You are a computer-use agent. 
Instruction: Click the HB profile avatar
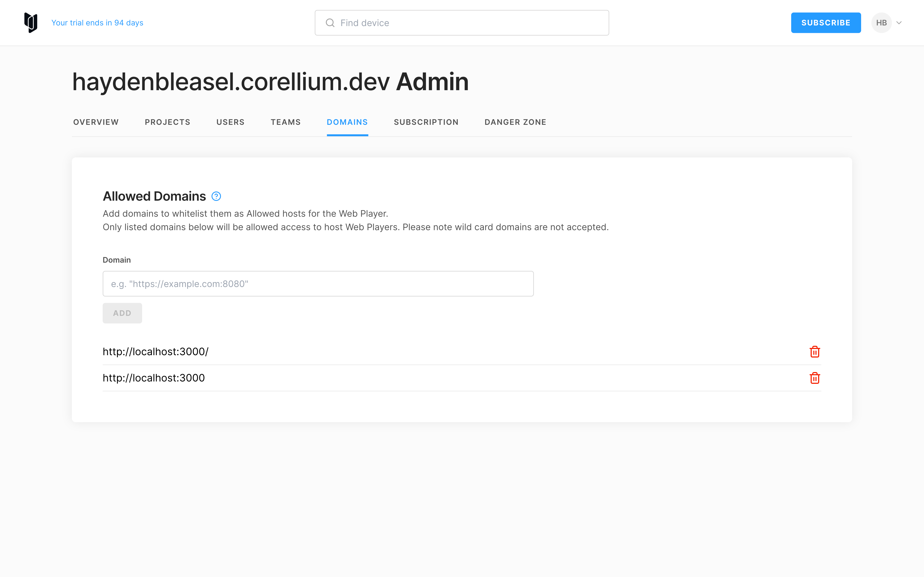881,22
